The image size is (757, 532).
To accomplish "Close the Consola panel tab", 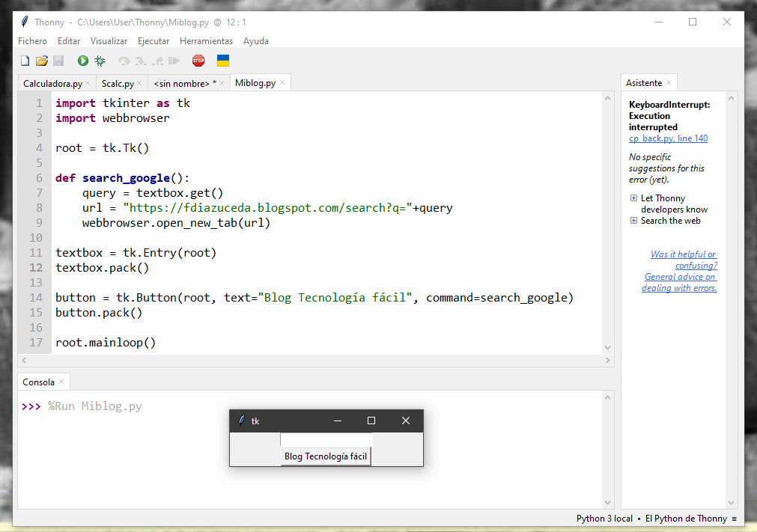I will [x=61, y=382].
